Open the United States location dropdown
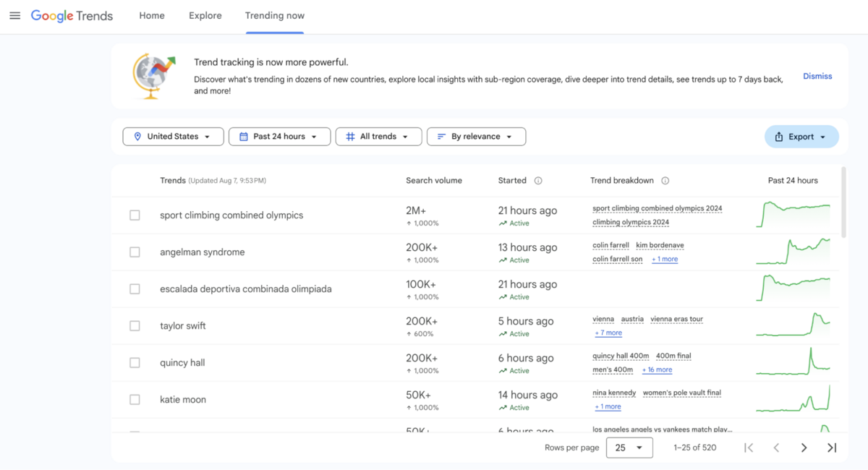 click(173, 137)
